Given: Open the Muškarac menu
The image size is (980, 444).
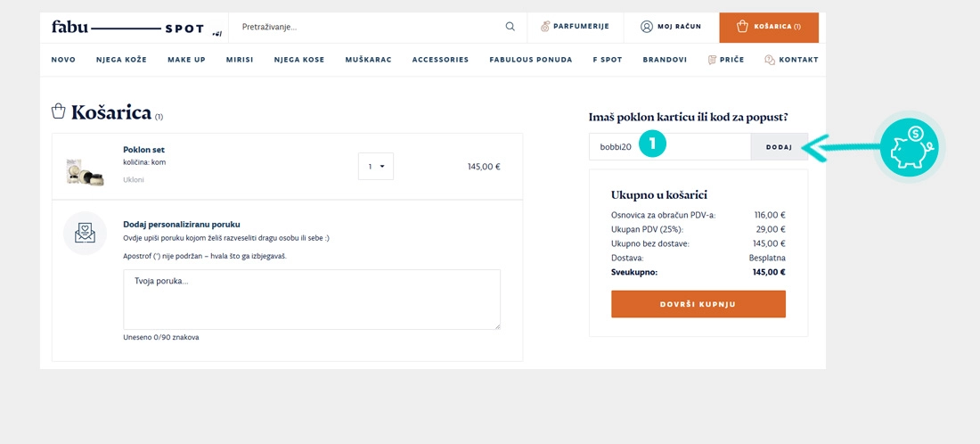Looking at the screenshot, I should [368, 60].
